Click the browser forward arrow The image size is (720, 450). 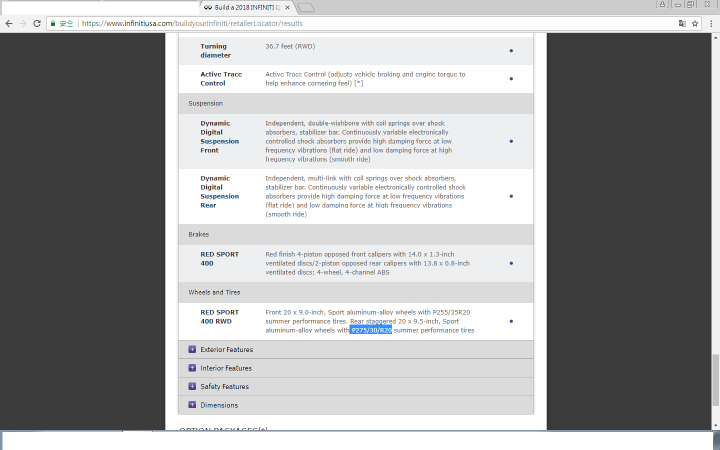click(23, 23)
